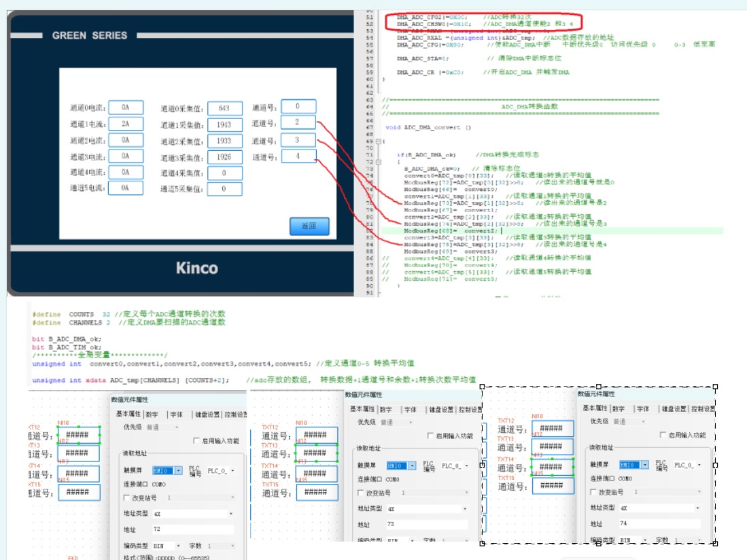
Task: Collapse the code fold marker at line 73
Action: pyautogui.click(x=379, y=162)
